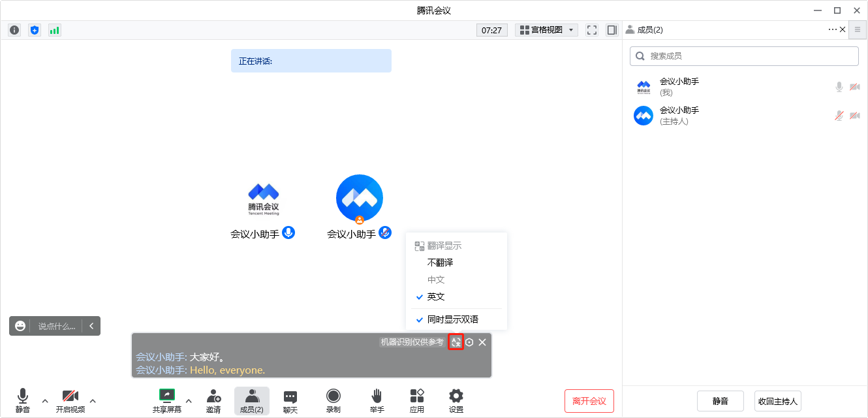Open members panel more options menu

[x=832, y=29]
